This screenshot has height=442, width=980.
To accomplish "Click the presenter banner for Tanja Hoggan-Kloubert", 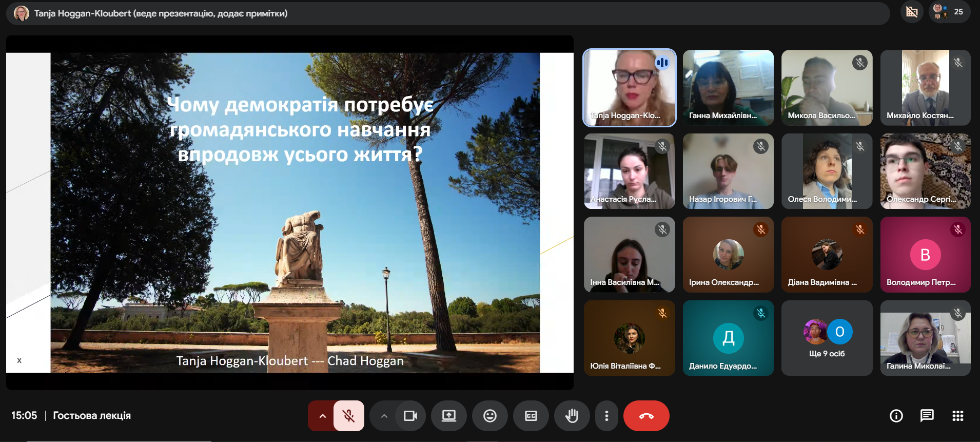I will pyautogui.click(x=448, y=13).
